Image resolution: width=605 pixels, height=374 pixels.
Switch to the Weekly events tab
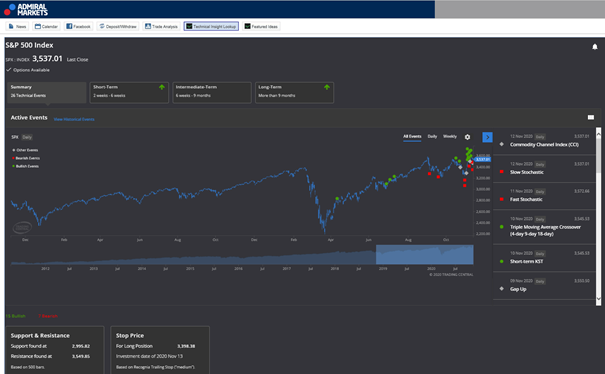450,137
